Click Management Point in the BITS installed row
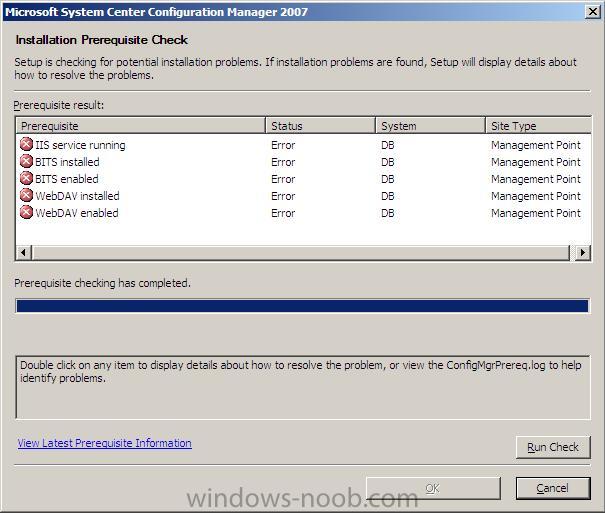The image size is (605, 513). pyautogui.click(x=536, y=162)
